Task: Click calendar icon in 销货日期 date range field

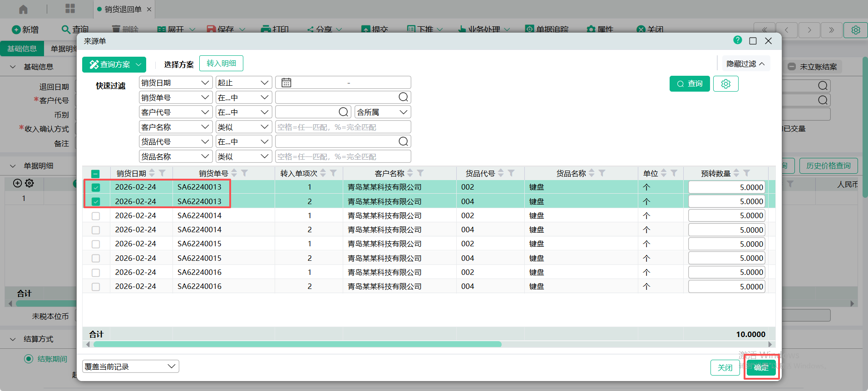Action: 286,83
